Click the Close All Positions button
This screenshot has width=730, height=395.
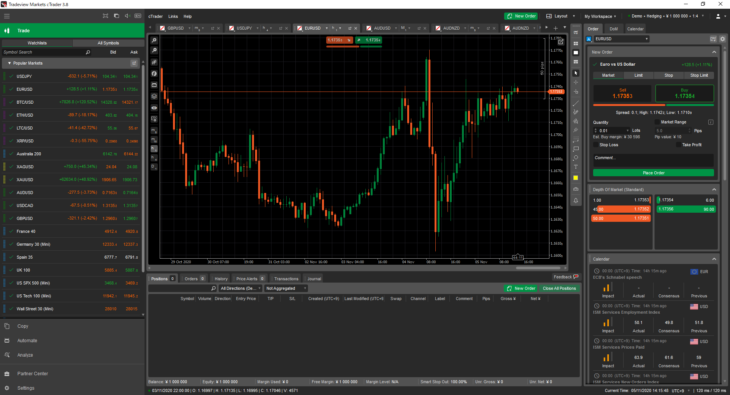[559, 288]
